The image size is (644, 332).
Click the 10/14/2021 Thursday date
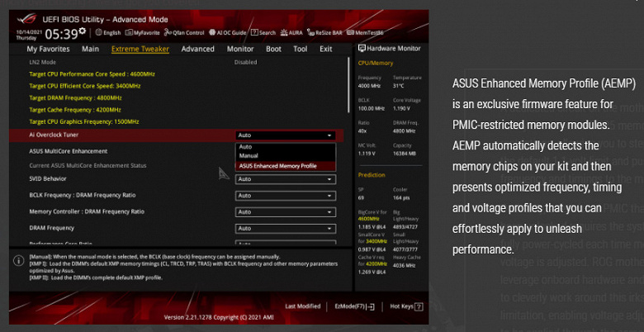point(28,35)
